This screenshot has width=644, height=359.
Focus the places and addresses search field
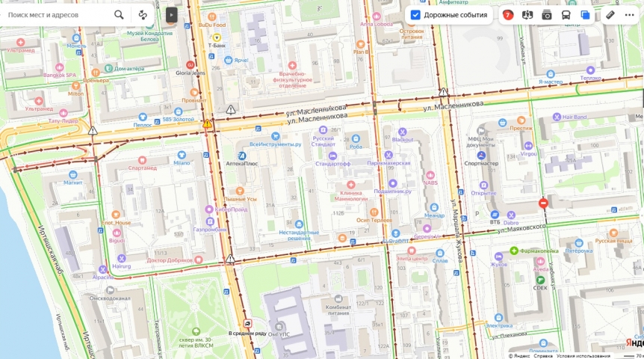(58, 15)
